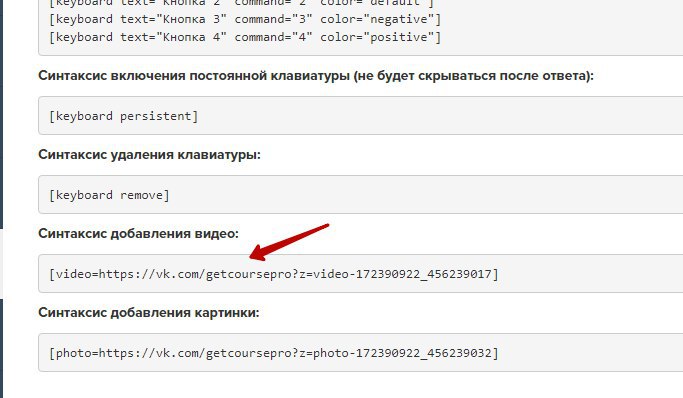Click the heading about enabling the persistent keyboard
The height and width of the screenshot is (398, 683).
316,76
